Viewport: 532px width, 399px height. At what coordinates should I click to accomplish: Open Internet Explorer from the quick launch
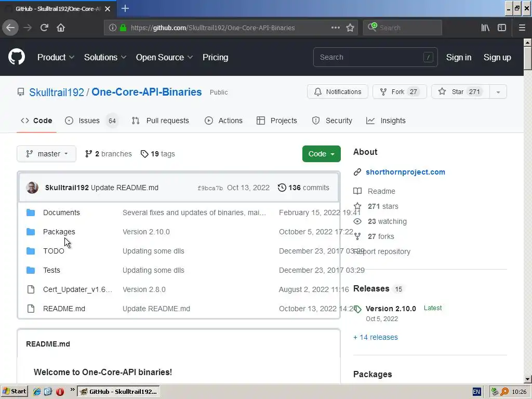(x=37, y=392)
